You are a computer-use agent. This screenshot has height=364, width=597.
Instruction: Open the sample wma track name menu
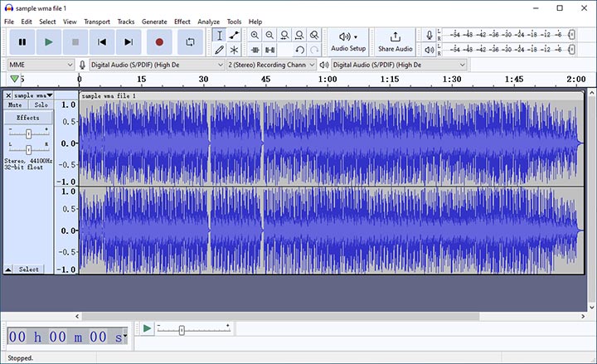pyautogui.click(x=33, y=95)
